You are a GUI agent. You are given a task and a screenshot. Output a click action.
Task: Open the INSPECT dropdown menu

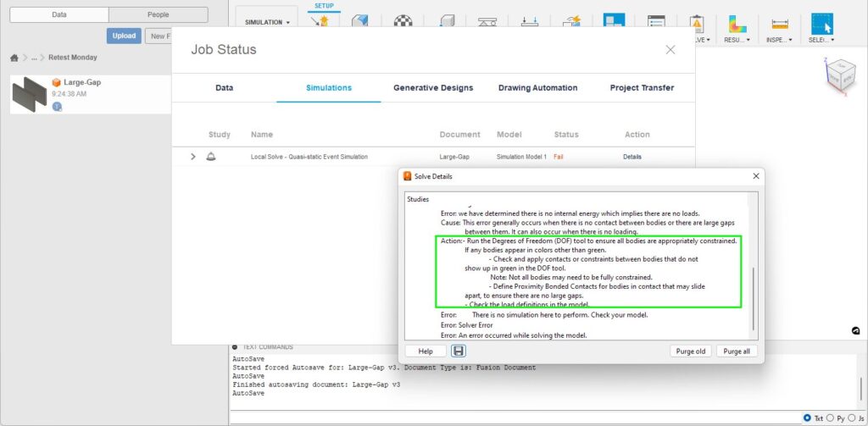click(x=779, y=40)
